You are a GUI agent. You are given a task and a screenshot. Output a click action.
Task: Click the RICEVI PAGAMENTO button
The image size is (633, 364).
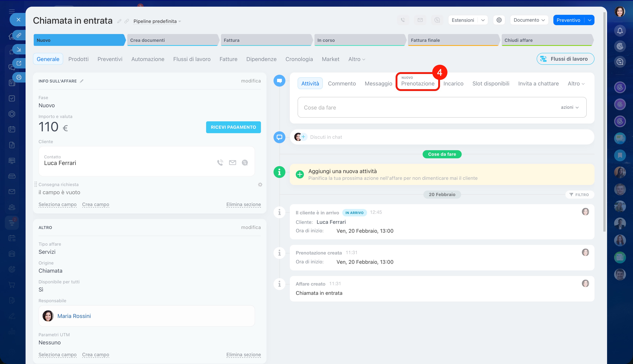[233, 127]
